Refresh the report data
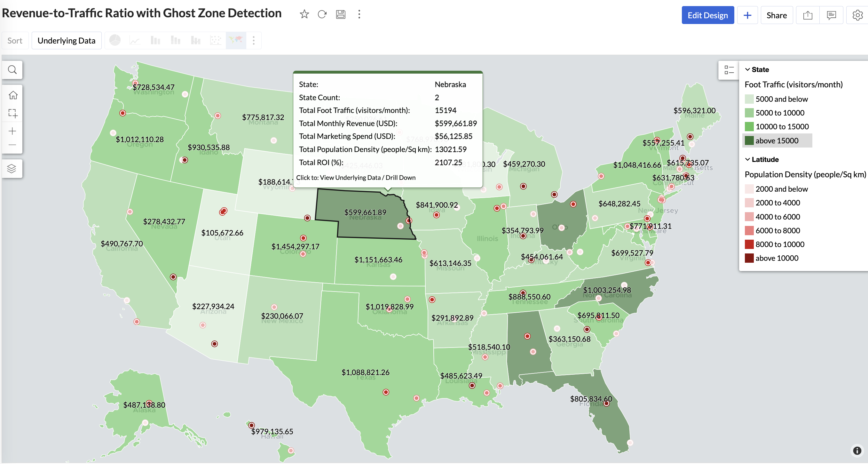Image resolution: width=868 pixels, height=464 pixels. 322,14
